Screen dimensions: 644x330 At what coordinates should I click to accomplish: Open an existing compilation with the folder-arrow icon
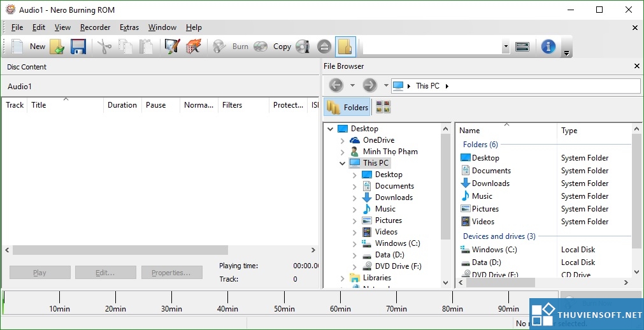tap(57, 47)
